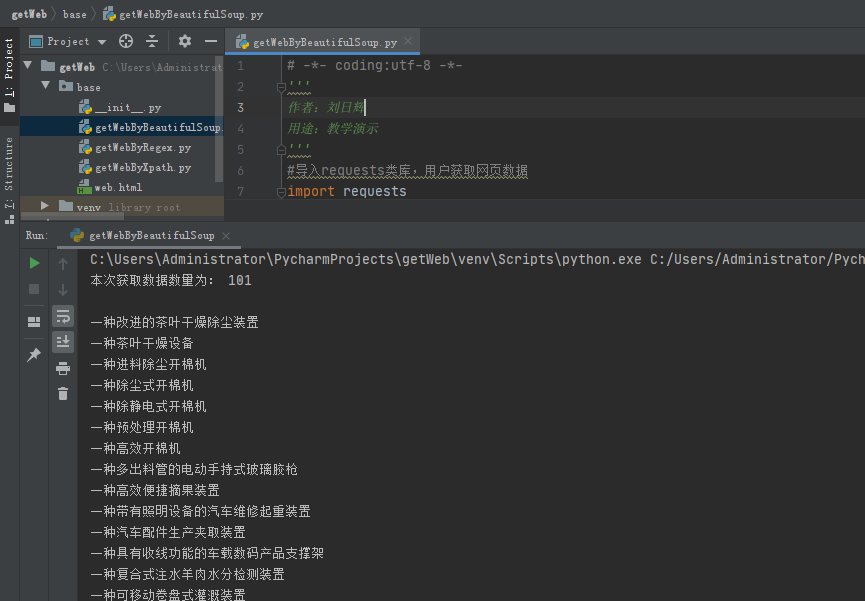The height and width of the screenshot is (601, 865).
Task: Click '一种带有照明设备的汽车维修起重装置' output line
Action: click(x=200, y=511)
